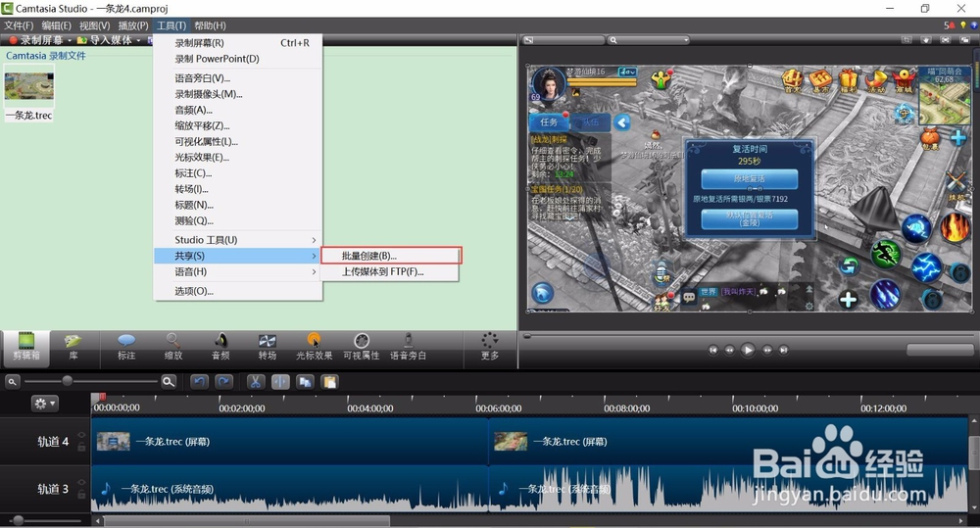Click the pan hand icon above preview

tap(926, 40)
